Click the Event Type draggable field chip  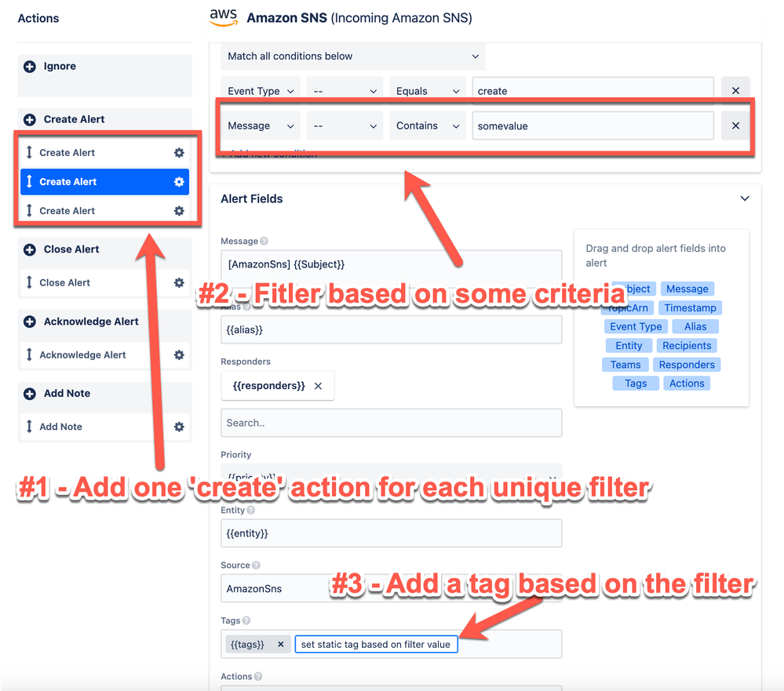pos(636,327)
